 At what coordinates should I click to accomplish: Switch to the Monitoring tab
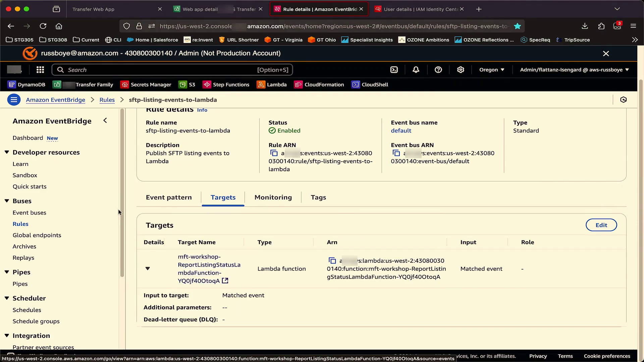[x=273, y=197]
